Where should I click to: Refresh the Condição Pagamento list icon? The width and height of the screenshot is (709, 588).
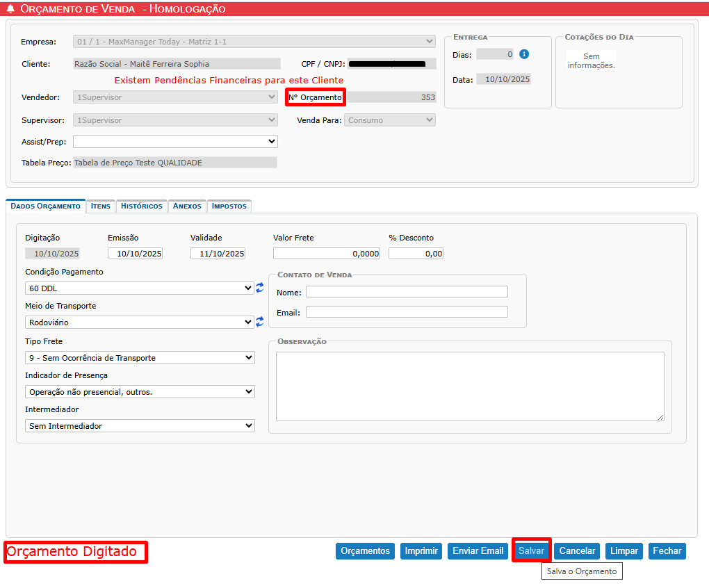coord(260,287)
